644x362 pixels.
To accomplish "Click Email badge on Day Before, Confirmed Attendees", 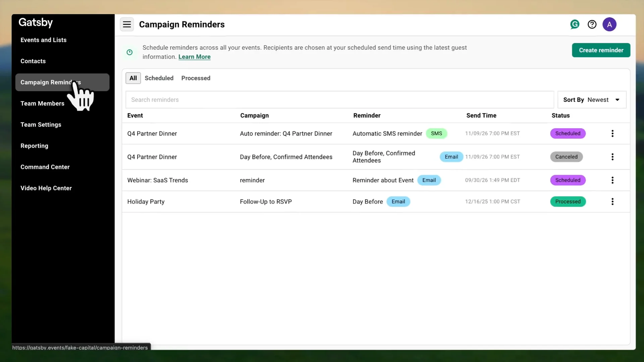I will click(x=451, y=157).
